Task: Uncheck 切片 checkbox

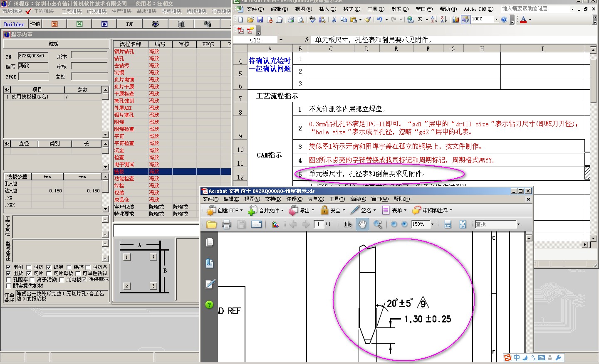Action: [29, 273]
